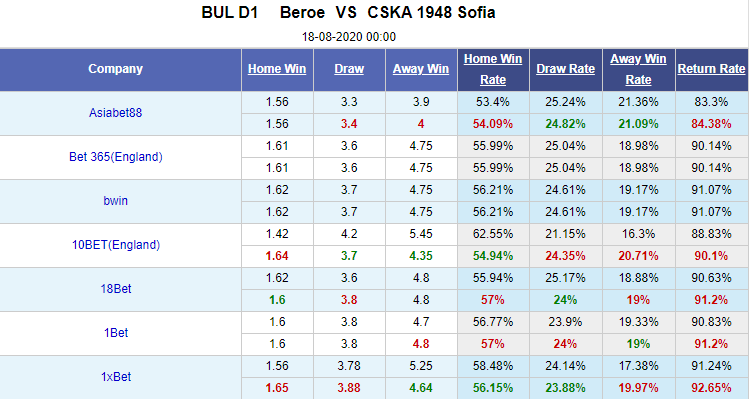
Task: Click the bwin bookmaker link
Action: (x=115, y=201)
